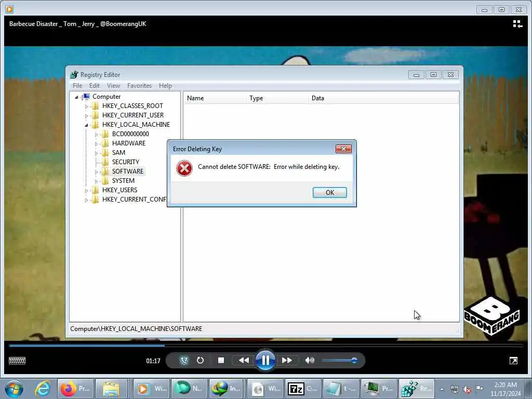Open the Action Center flag icon
Screen dimensions: 532x399
(x=479, y=389)
